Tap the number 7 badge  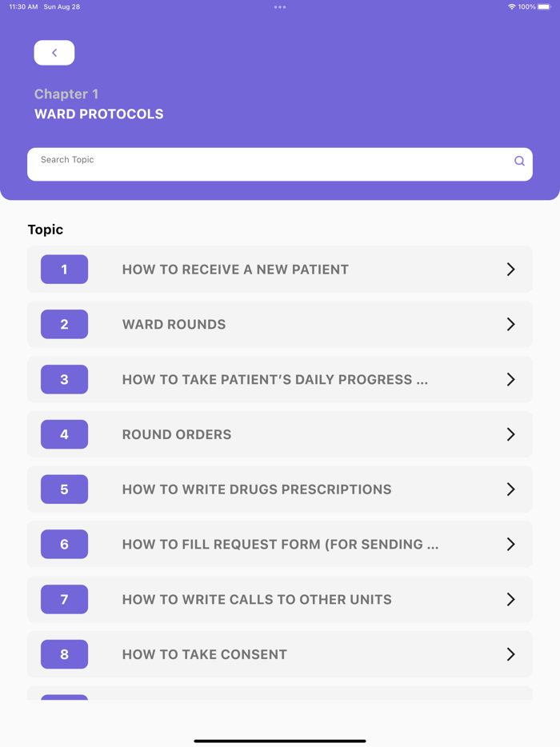coord(64,599)
